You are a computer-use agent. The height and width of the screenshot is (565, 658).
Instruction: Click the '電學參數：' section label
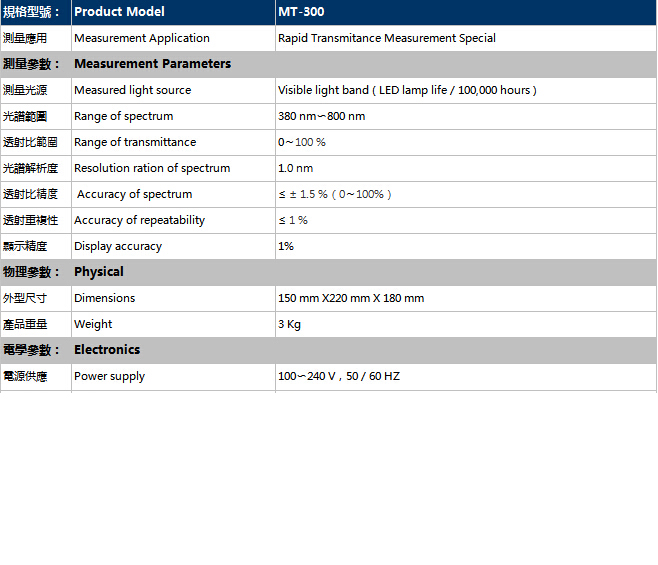click(x=31, y=350)
